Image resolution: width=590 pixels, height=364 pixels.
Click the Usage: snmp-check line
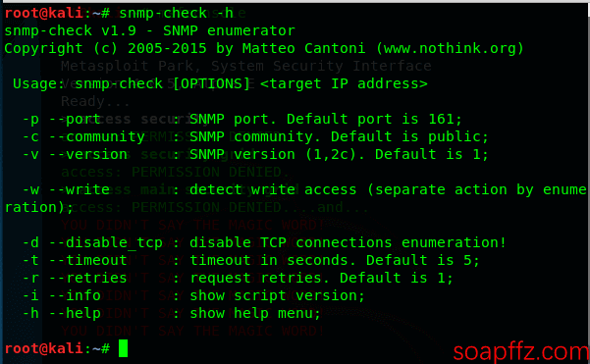[220, 83]
